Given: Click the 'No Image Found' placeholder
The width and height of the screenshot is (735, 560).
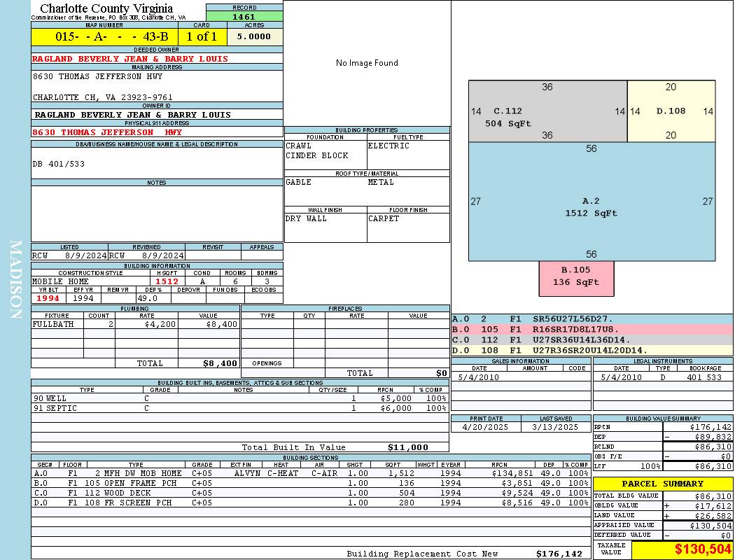Looking at the screenshot, I should [x=367, y=63].
